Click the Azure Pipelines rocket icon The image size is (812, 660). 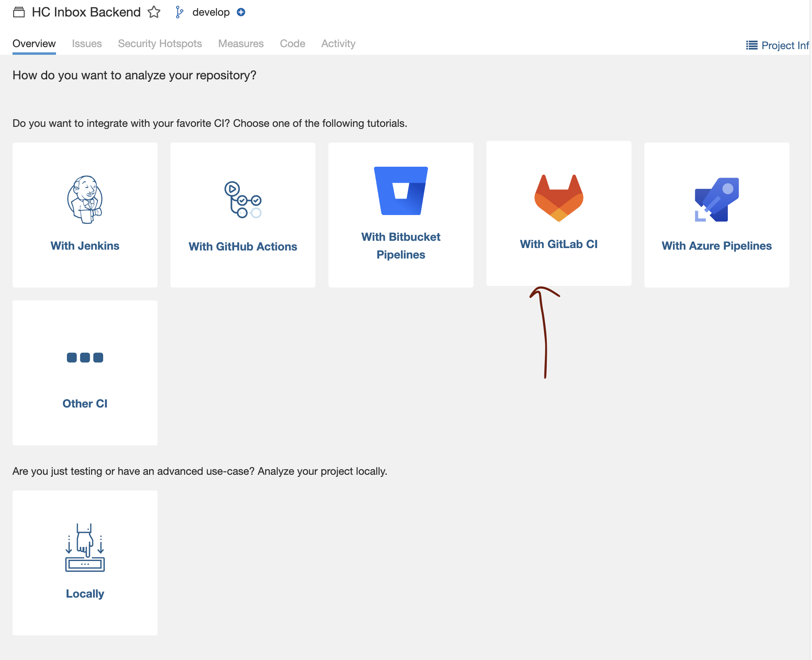point(717,199)
